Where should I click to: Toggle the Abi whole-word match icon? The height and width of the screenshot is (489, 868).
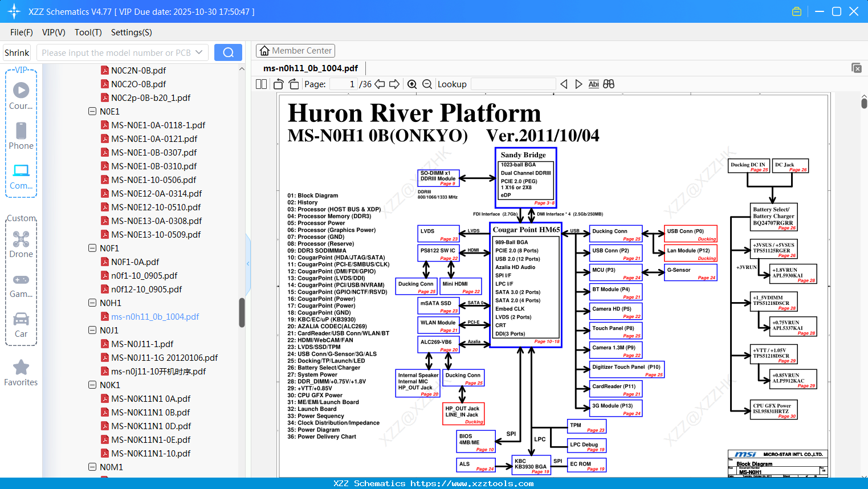click(x=593, y=84)
